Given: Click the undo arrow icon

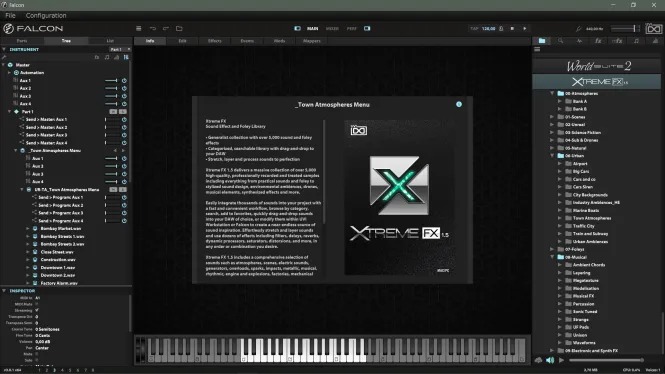Looking at the screenshot, I should 153,28.
